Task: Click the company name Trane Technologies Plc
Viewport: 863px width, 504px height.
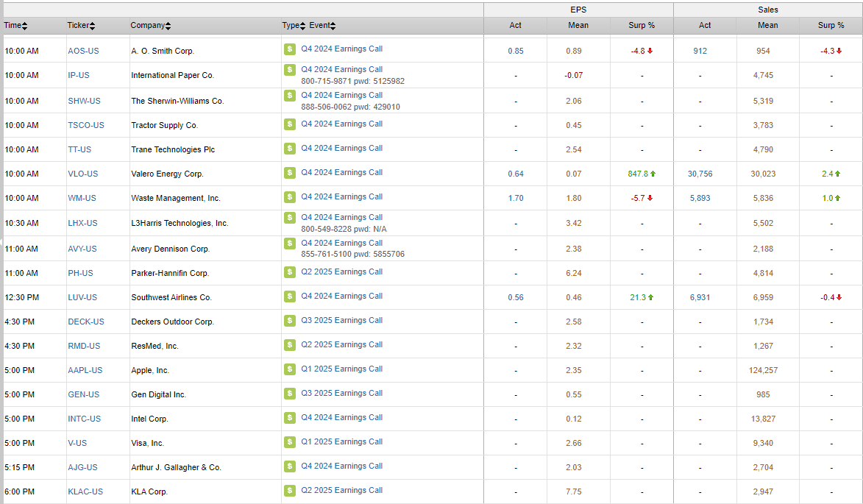Action: tap(173, 149)
